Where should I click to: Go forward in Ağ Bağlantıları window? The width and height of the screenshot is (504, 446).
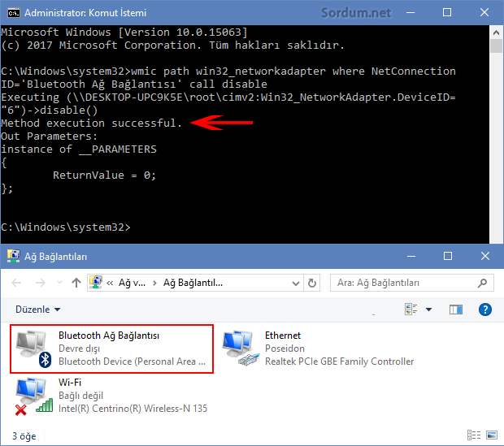pyautogui.click(x=40, y=283)
